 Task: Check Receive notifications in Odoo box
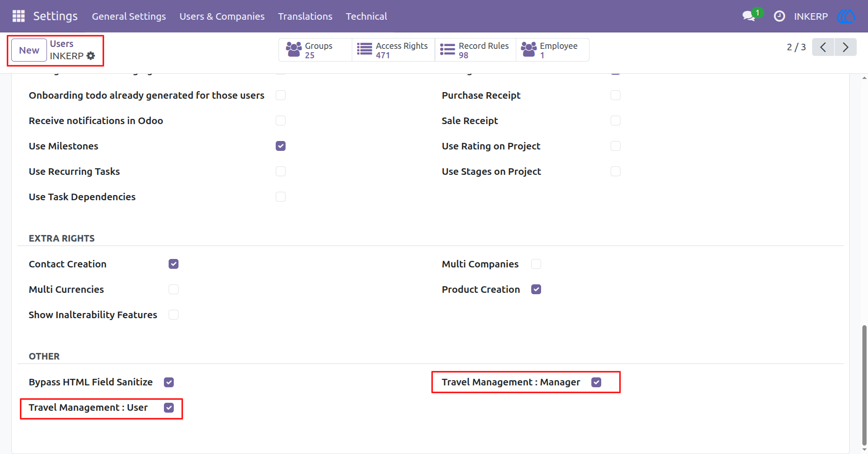(280, 121)
